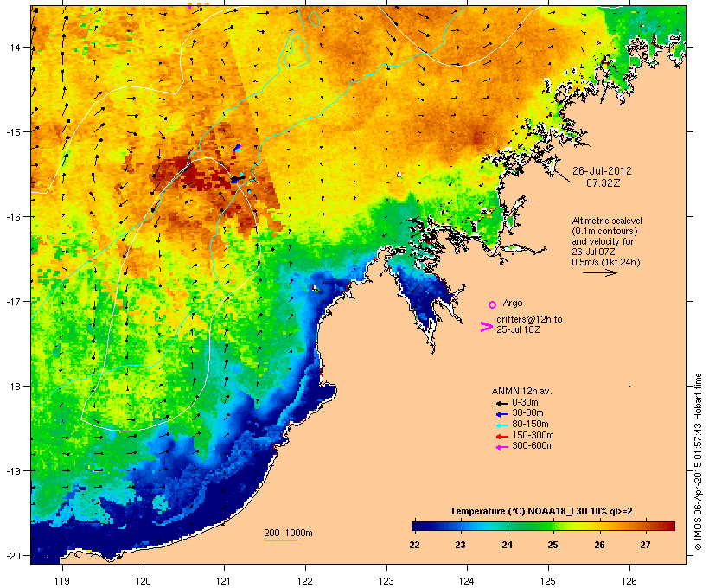This screenshot has height=588, width=709.
Task: Click the colorbar tick label 23
Action: click(460, 545)
